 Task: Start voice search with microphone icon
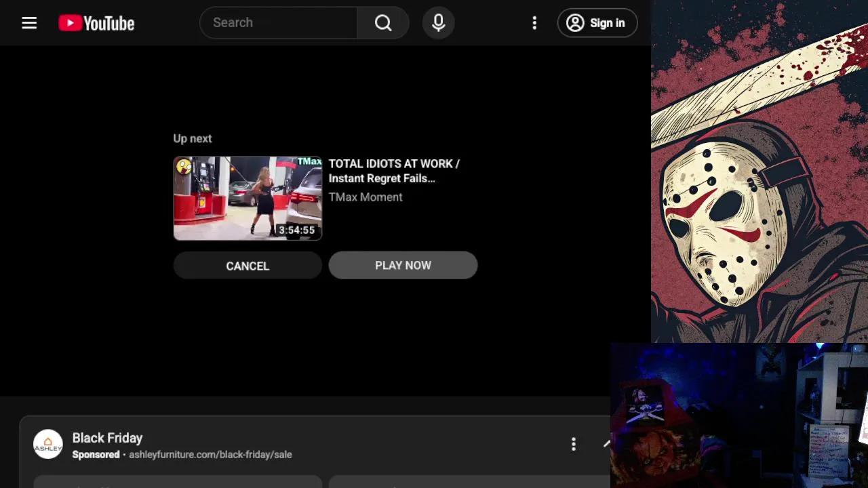tap(439, 22)
